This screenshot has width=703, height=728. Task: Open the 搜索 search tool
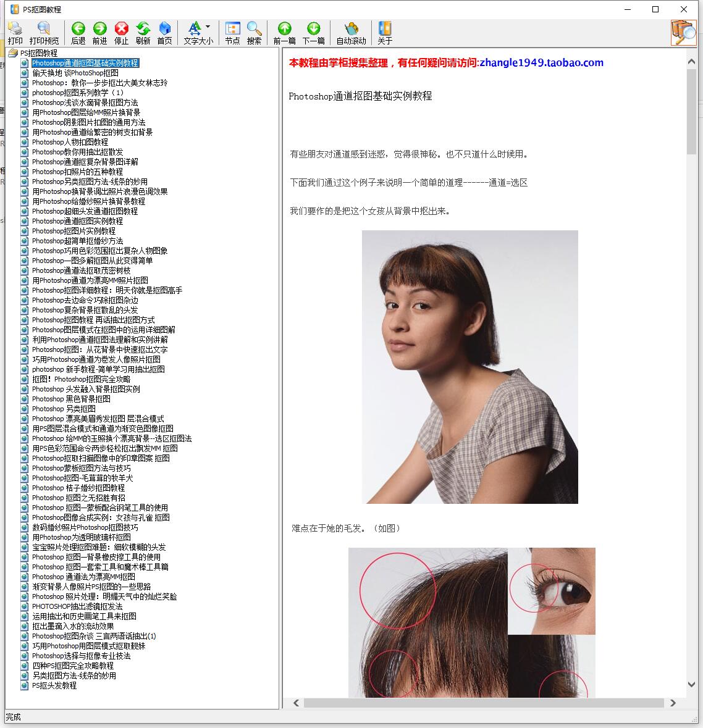254,33
